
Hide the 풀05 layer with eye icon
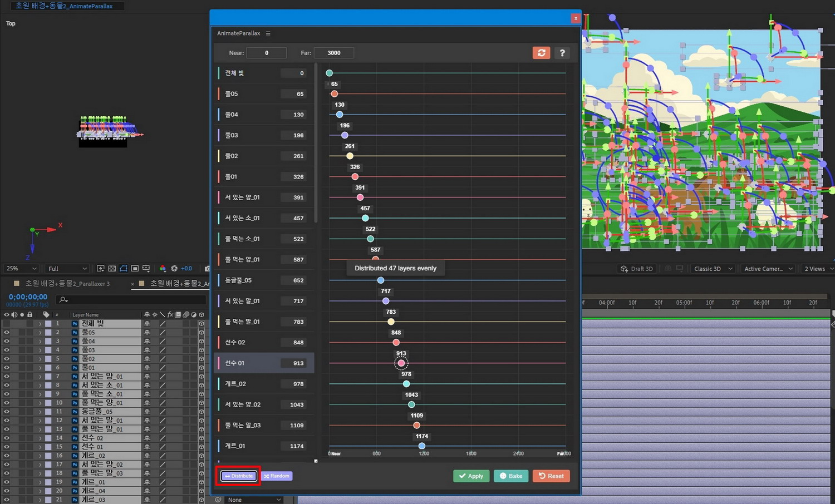(x=7, y=332)
